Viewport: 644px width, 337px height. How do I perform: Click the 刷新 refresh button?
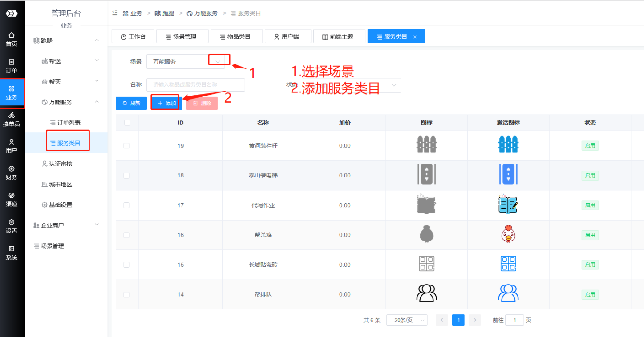tap(131, 103)
